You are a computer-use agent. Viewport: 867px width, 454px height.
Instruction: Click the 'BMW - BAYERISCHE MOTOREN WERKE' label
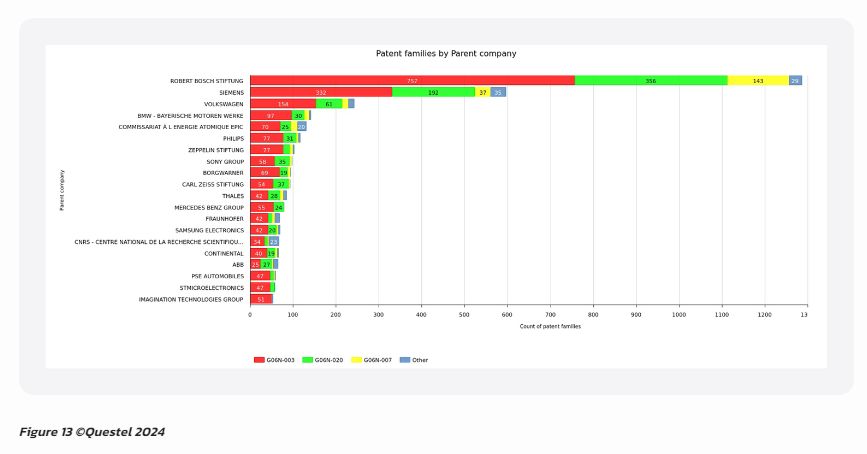(190, 116)
